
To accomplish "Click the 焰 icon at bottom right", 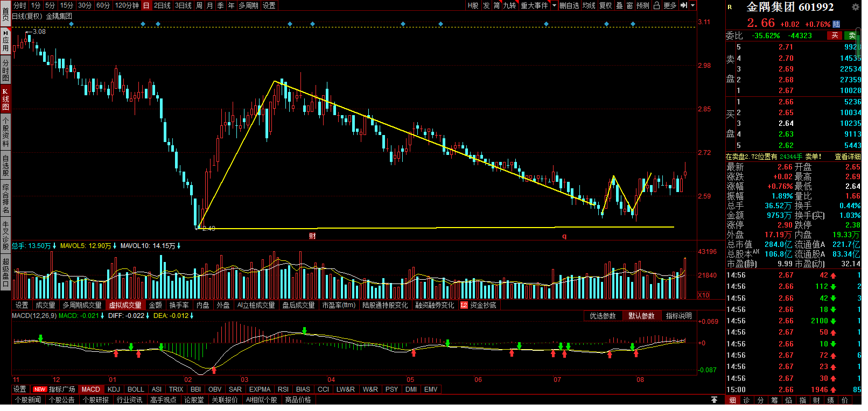I will coord(788,400).
